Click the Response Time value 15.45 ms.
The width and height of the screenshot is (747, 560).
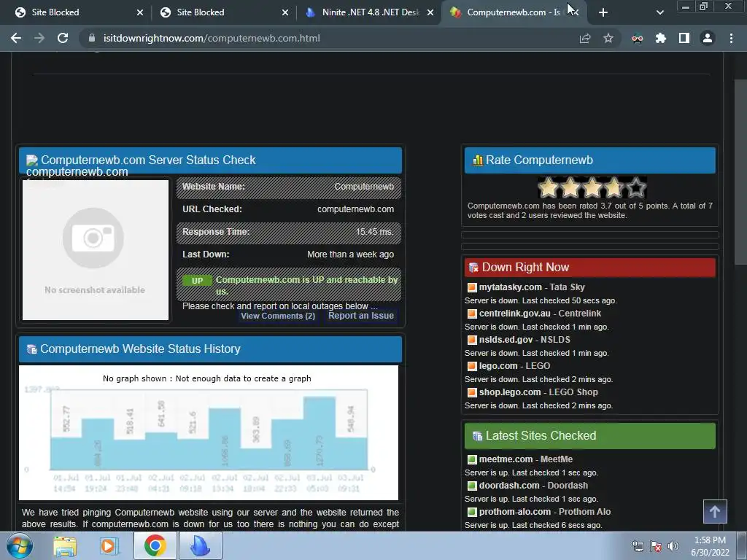(x=374, y=232)
